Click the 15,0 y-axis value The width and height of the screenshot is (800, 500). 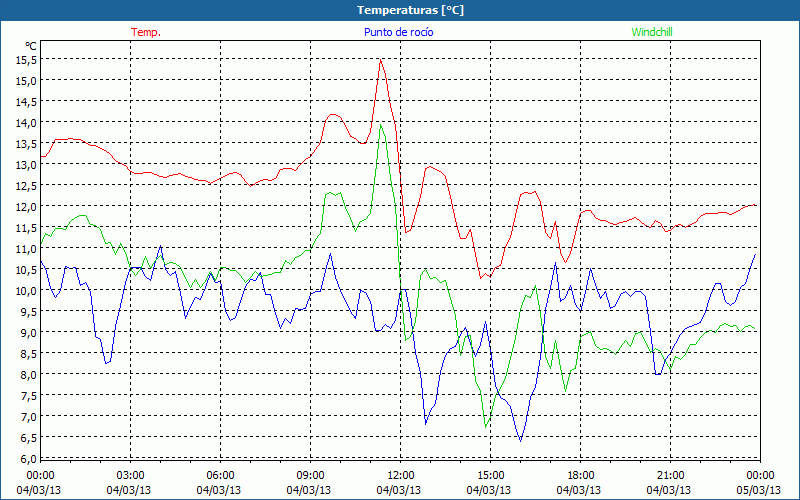[26, 81]
